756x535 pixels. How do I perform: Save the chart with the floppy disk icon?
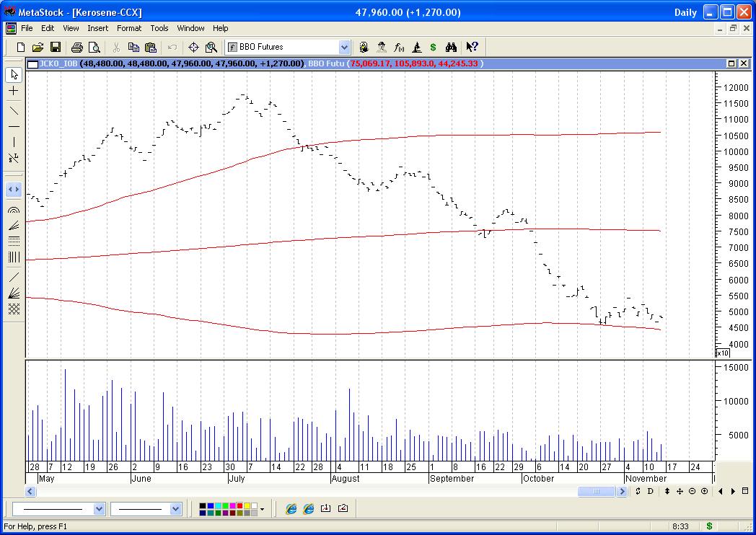pos(56,48)
